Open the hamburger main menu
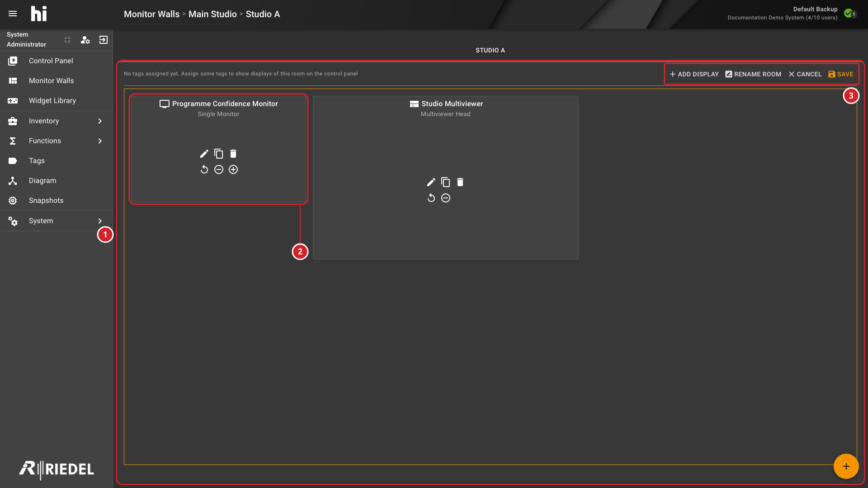This screenshot has height=488, width=868. (13, 14)
